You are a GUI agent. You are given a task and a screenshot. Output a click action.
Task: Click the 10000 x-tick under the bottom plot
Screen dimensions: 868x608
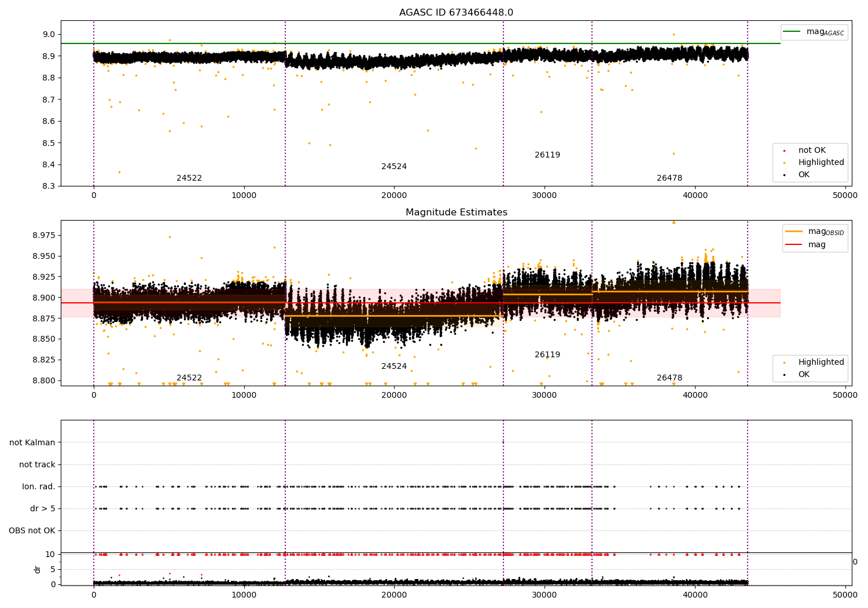244,595
